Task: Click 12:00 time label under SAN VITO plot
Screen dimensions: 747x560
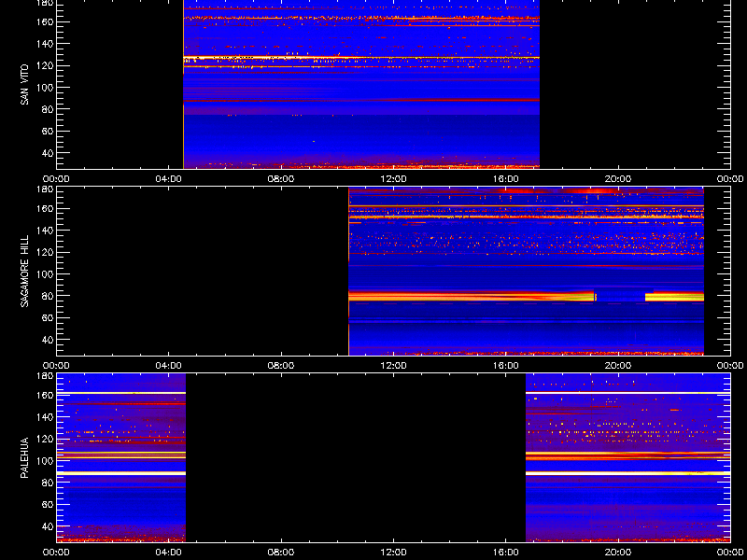Action: point(393,179)
